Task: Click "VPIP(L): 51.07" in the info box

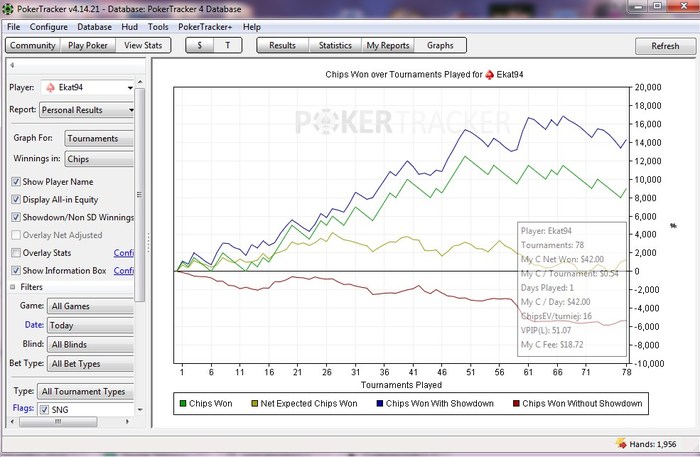Action: point(546,330)
